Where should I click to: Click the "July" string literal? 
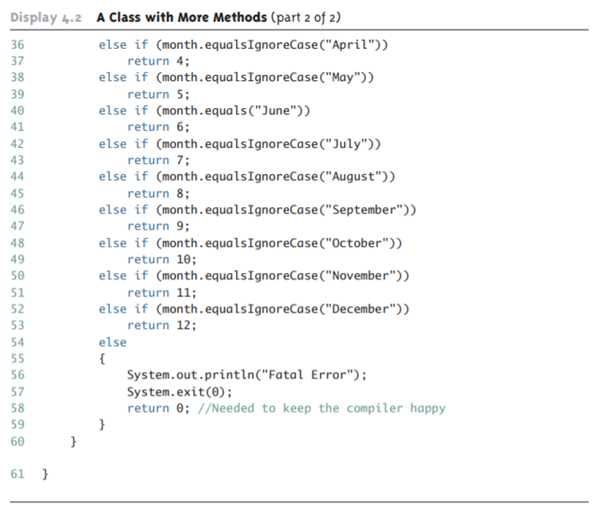pyautogui.click(x=337, y=143)
